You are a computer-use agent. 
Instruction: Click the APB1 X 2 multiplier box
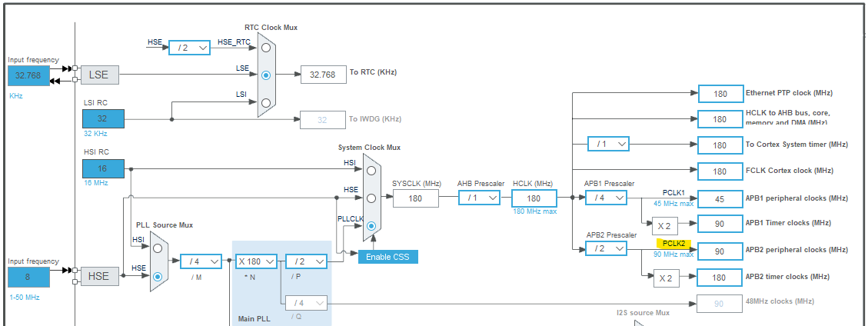[x=665, y=225]
